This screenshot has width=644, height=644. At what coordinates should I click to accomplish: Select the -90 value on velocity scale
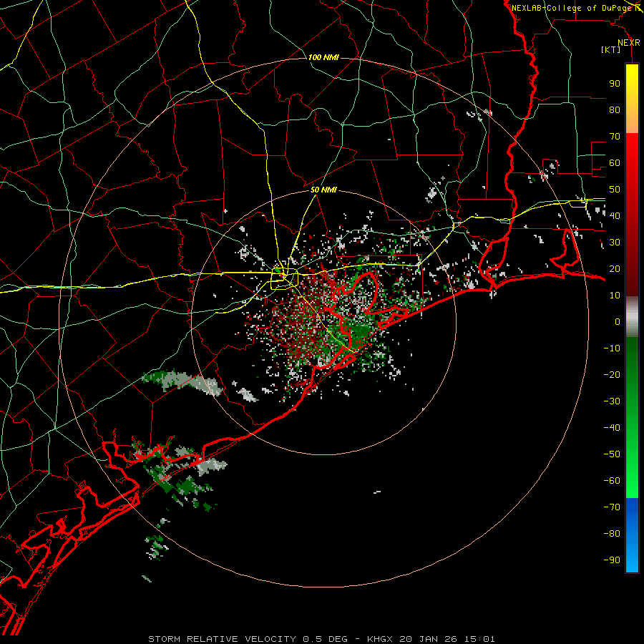click(x=612, y=560)
